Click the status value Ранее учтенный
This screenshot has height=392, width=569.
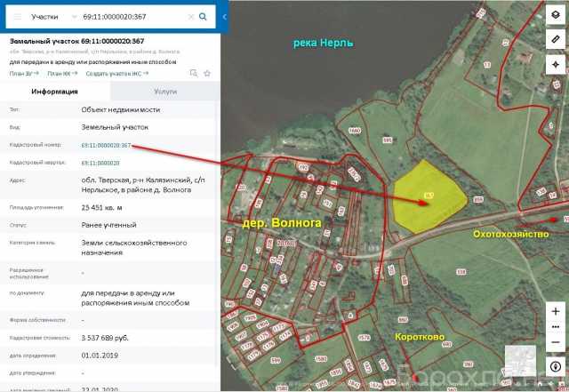pyautogui.click(x=108, y=225)
